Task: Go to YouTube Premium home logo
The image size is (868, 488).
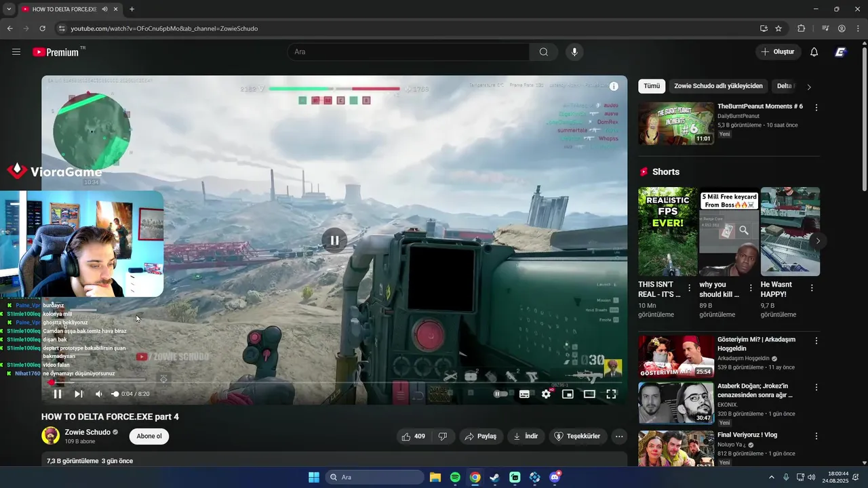Action: click(x=56, y=52)
